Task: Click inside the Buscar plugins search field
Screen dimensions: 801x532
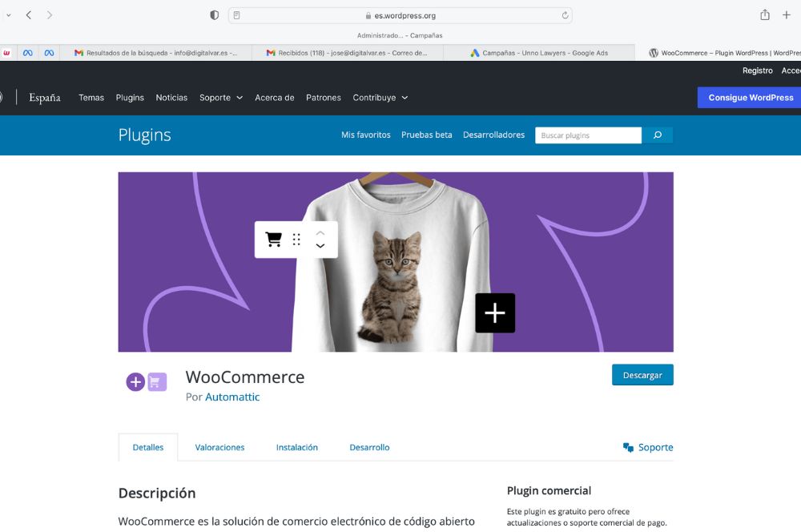Action: click(588, 135)
